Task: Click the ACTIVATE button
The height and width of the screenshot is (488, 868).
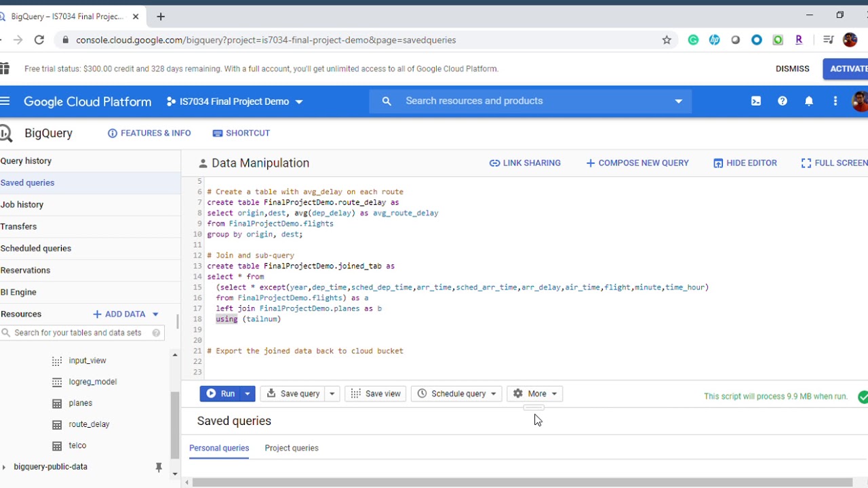Action: [x=846, y=69]
